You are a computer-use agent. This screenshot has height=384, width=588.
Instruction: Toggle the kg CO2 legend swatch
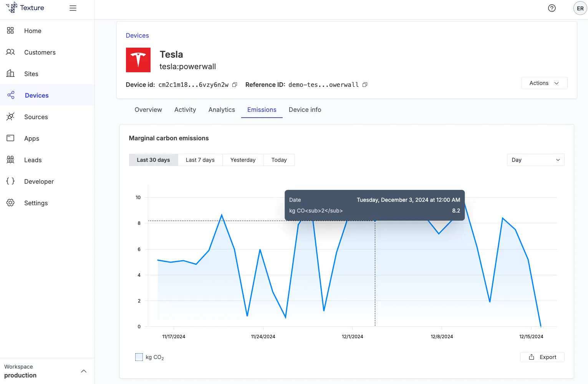(x=139, y=357)
